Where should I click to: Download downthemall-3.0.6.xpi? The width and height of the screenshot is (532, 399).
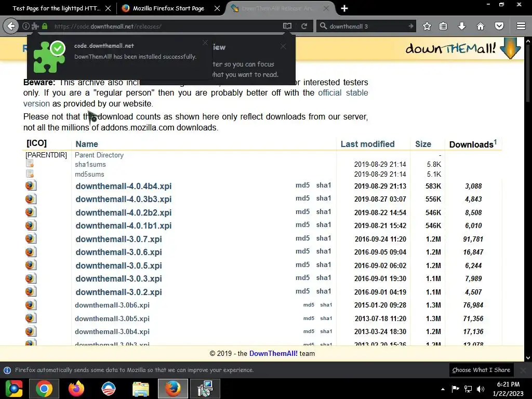[x=119, y=252]
